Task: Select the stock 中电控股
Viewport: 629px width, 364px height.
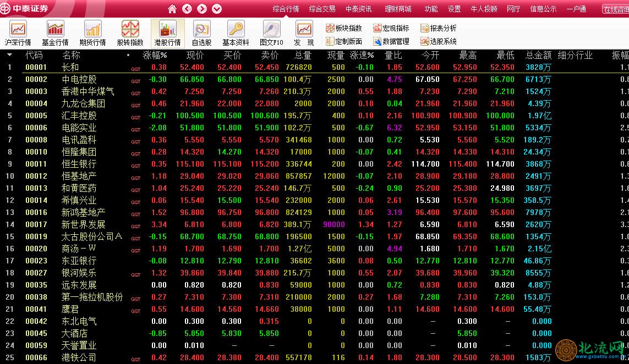Action: point(79,79)
